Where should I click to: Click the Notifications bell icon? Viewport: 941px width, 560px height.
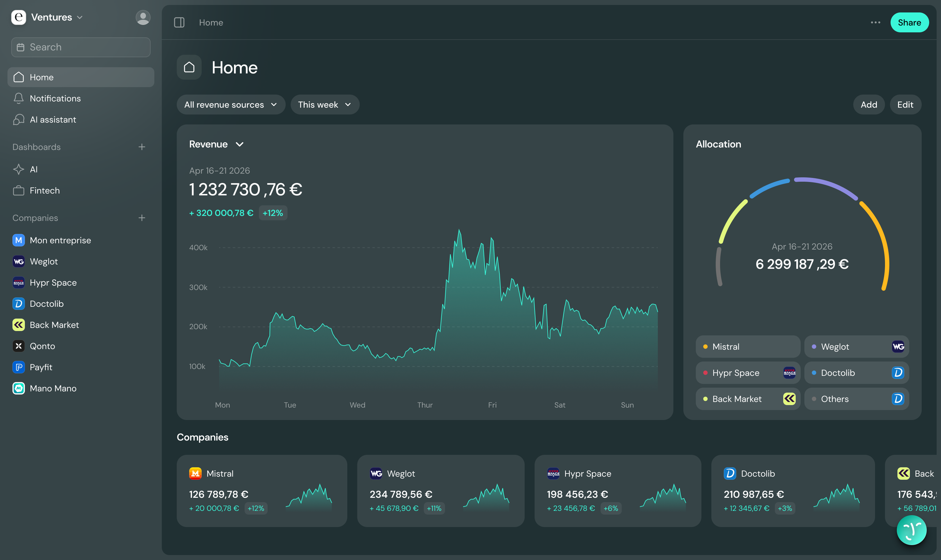(x=18, y=99)
